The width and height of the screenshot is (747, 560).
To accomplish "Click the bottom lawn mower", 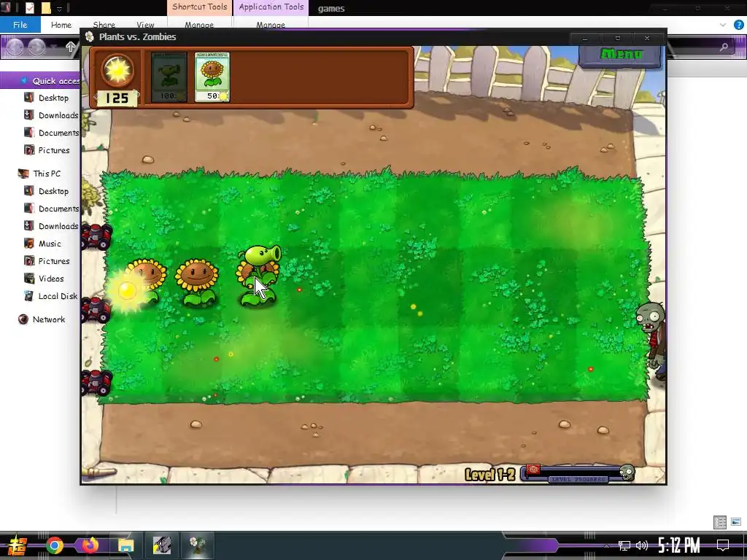I will point(97,382).
